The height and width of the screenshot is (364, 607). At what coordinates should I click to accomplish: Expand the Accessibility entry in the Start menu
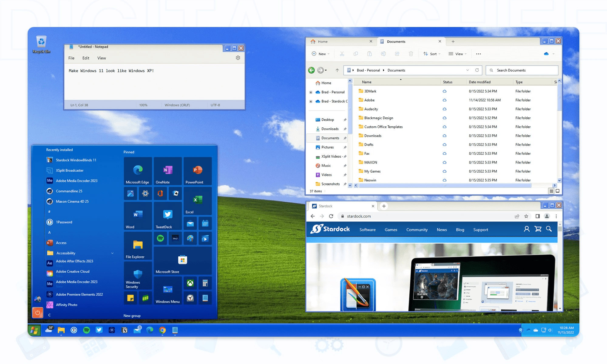[112, 253]
